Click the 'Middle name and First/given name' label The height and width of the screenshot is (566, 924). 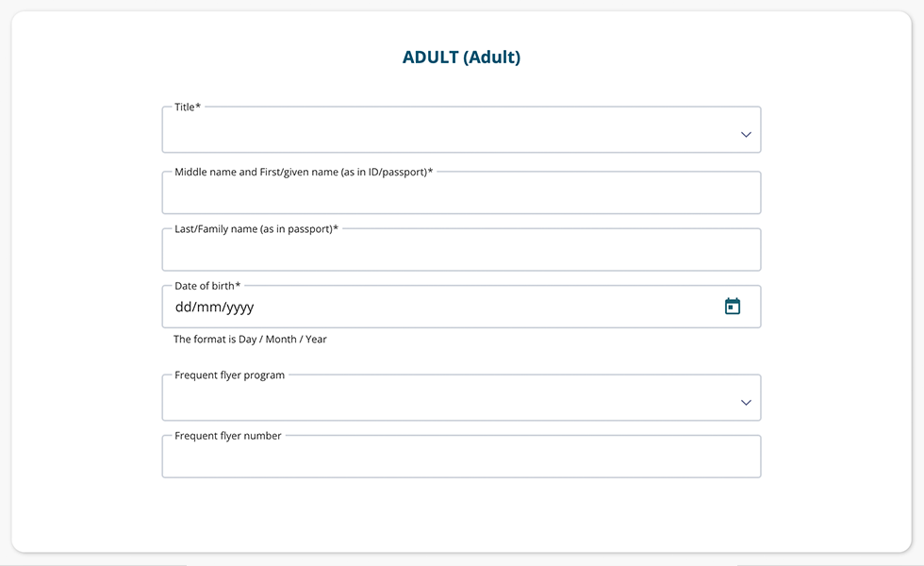coord(304,173)
